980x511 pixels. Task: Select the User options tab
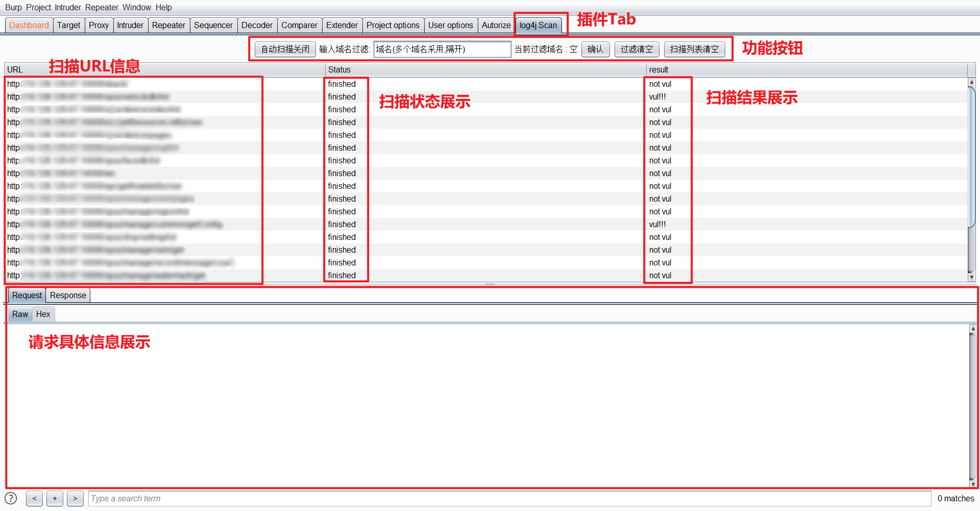click(x=451, y=26)
